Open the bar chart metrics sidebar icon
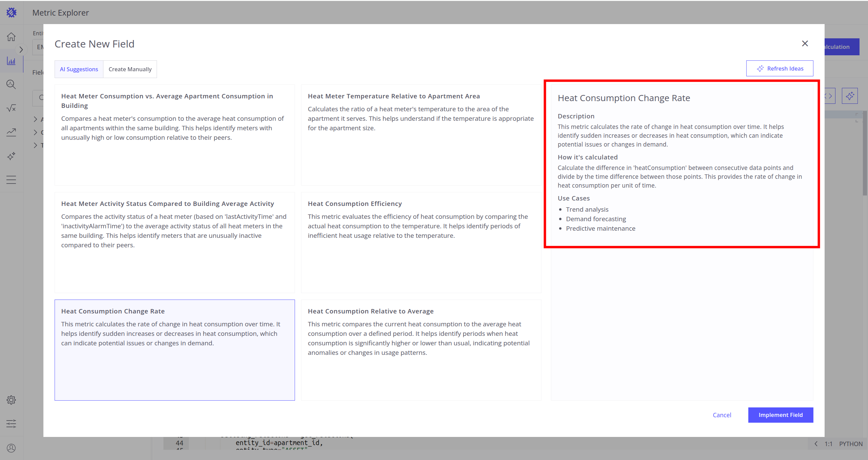Image resolution: width=868 pixels, height=460 pixels. pyautogui.click(x=11, y=61)
